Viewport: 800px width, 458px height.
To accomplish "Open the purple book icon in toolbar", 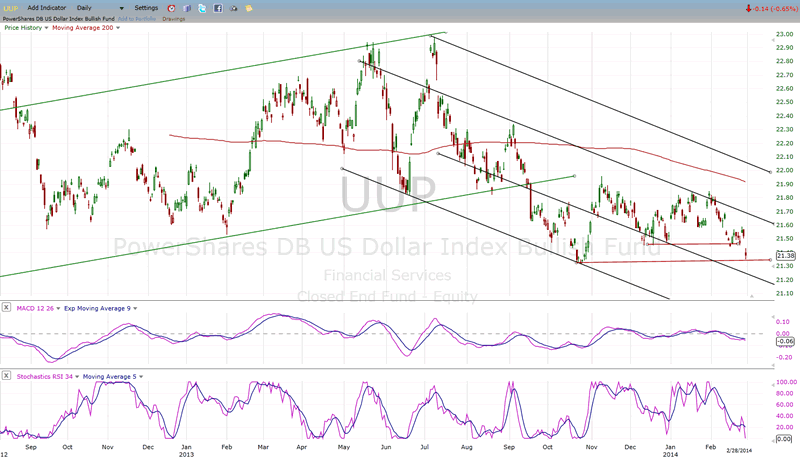I will [187, 8].
